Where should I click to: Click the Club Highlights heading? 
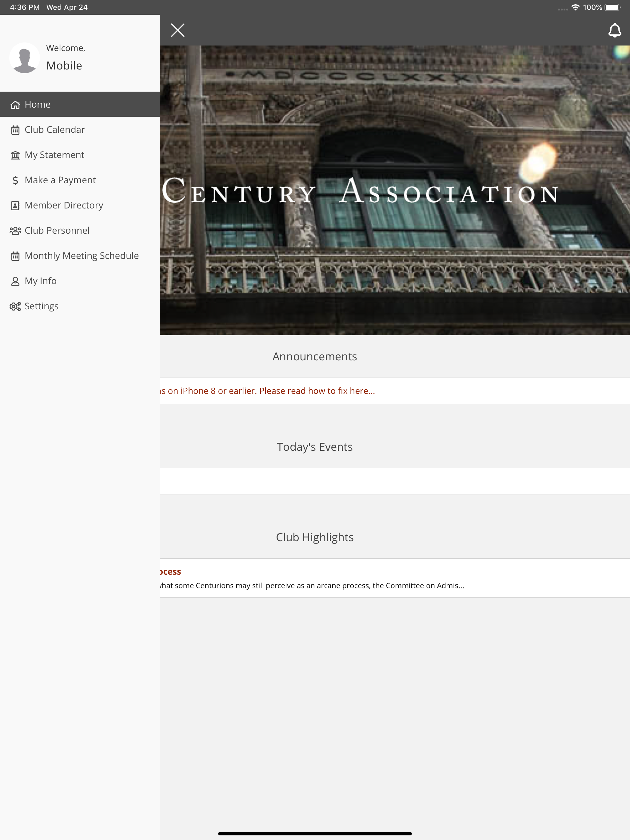click(315, 537)
